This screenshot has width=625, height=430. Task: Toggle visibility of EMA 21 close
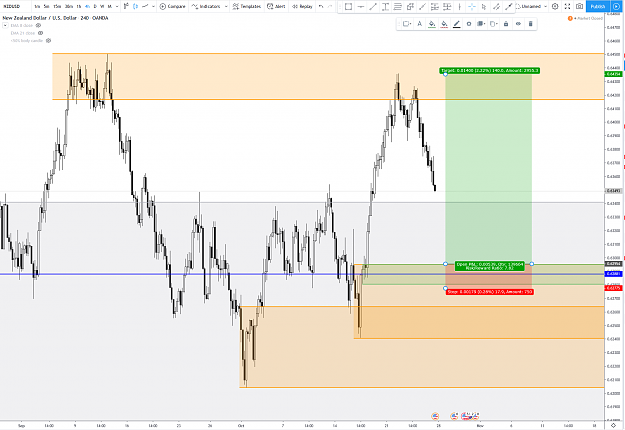coord(40,33)
